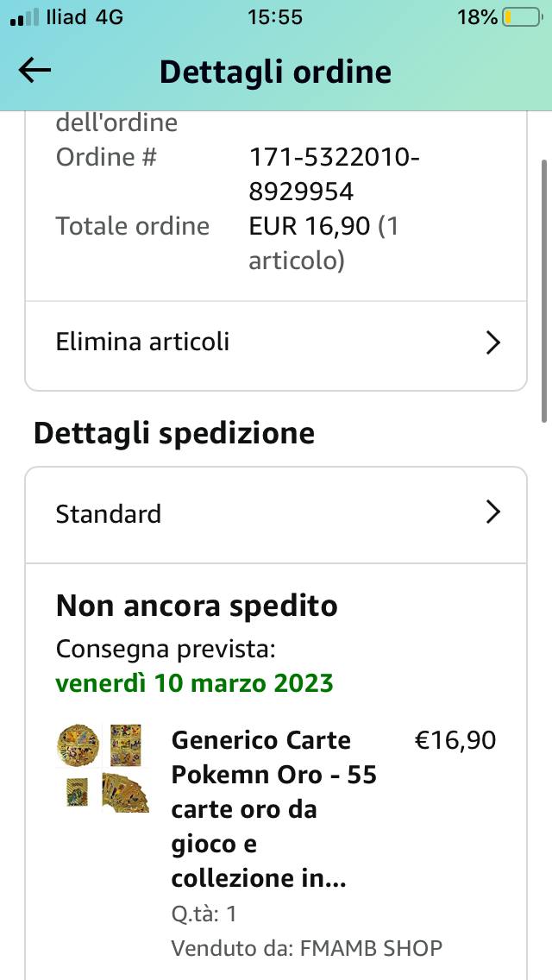This screenshot has height=980, width=552.
Task: Open the Standard shipping option text
Action: [x=109, y=514]
